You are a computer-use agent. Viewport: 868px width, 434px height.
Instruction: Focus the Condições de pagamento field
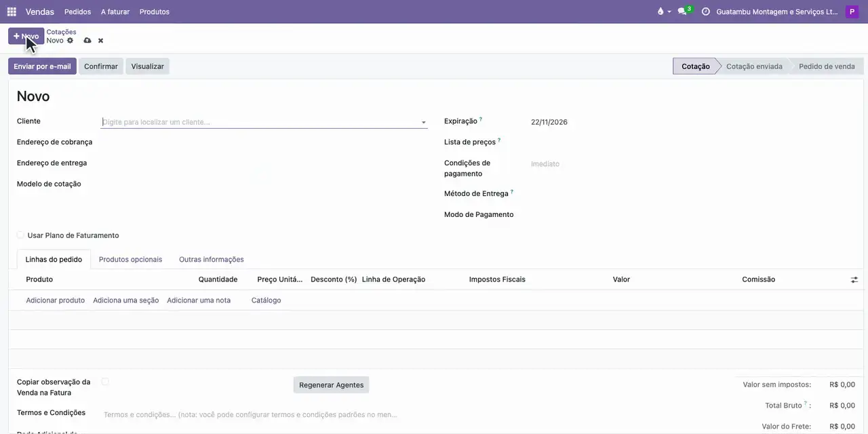pos(693,164)
